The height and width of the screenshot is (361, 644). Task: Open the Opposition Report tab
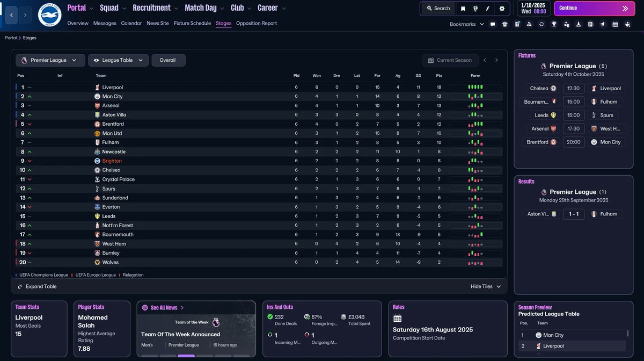(257, 23)
